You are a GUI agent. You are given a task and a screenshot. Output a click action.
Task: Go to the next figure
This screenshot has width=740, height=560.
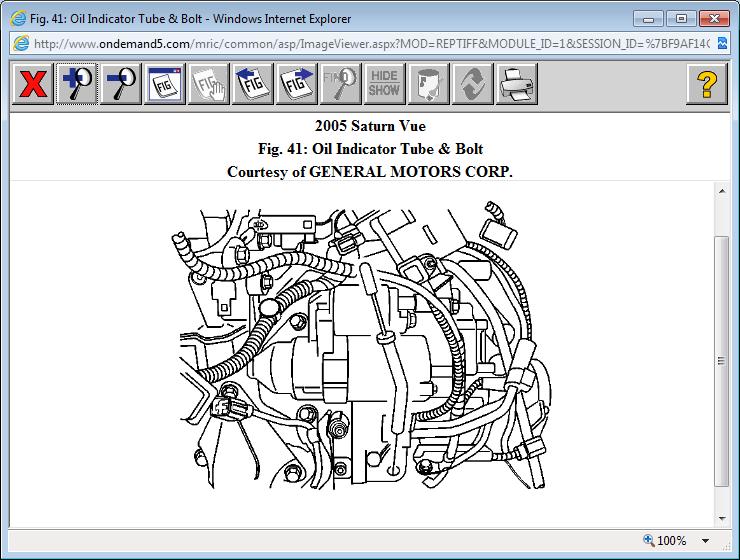(x=296, y=84)
